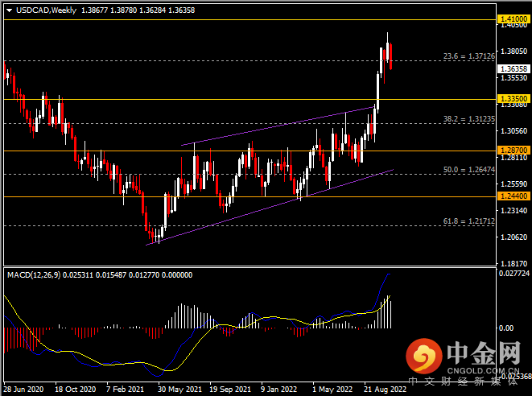The image size is (532, 396).
Task: Click the 1.18170 price axis value
Action: tap(514, 263)
